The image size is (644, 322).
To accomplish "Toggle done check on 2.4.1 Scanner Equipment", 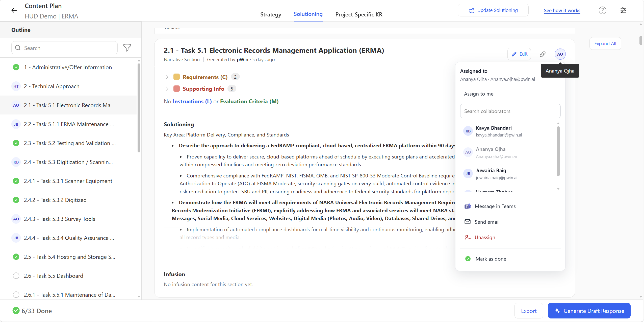I will pos(16,181).
